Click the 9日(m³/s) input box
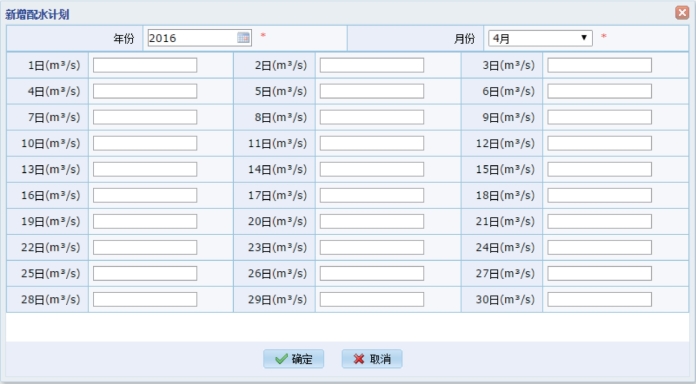Image resolution: width=696 pixels, height=384 pixels. point(599,117)
